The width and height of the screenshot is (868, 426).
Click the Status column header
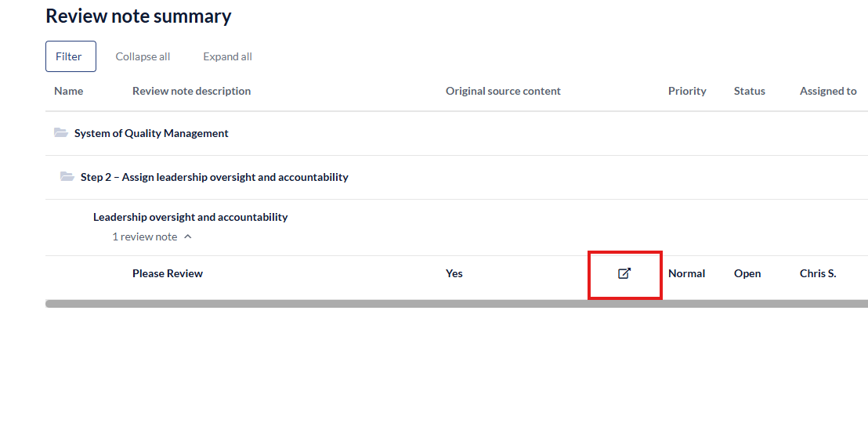tap(749, 91)
